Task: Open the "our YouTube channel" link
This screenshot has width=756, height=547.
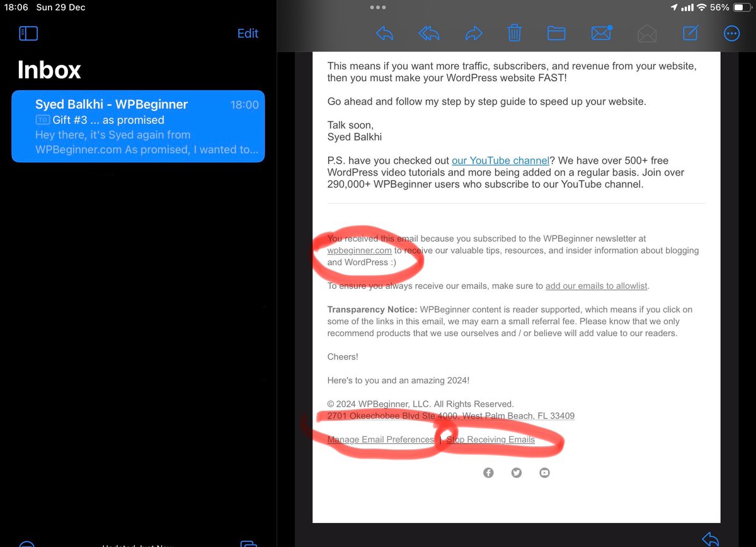Action: tap(500, 161)
